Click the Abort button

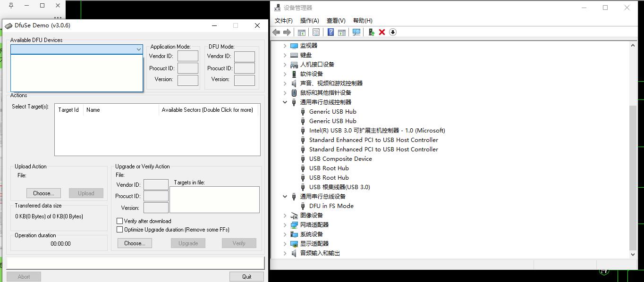[24, 276]
